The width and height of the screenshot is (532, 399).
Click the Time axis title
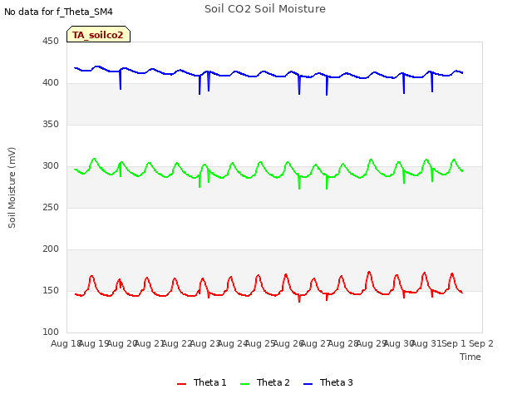470,357
